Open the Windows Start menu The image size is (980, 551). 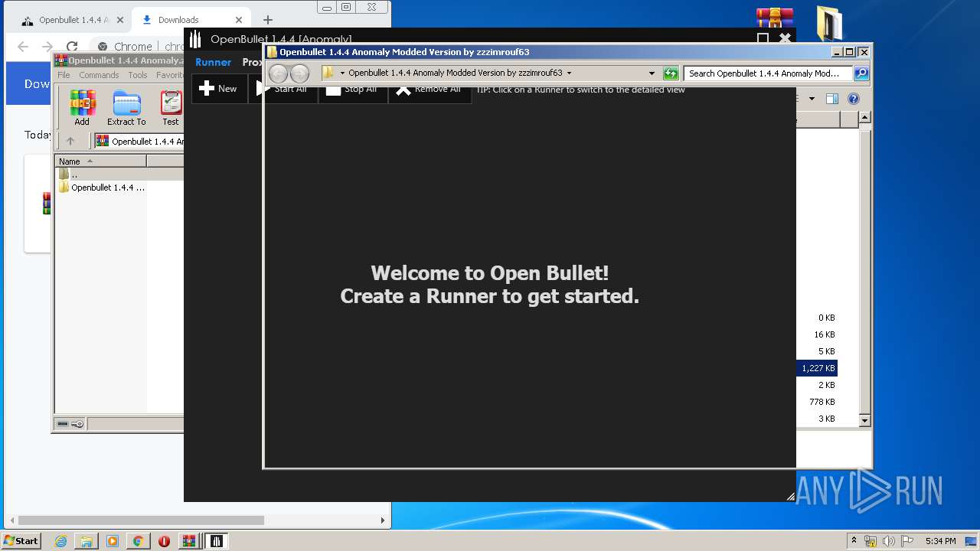click(x=21, y=540)
